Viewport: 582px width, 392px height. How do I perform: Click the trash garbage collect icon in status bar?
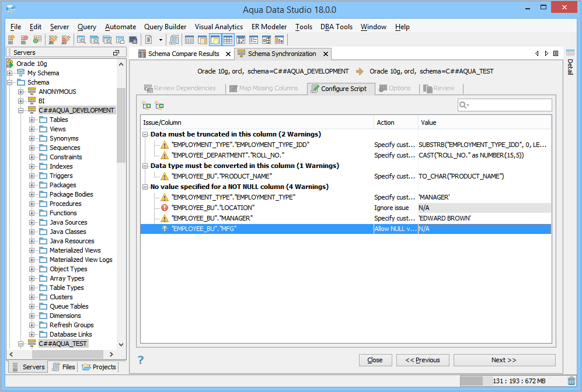pyautogui.click(x=571, y=381)
